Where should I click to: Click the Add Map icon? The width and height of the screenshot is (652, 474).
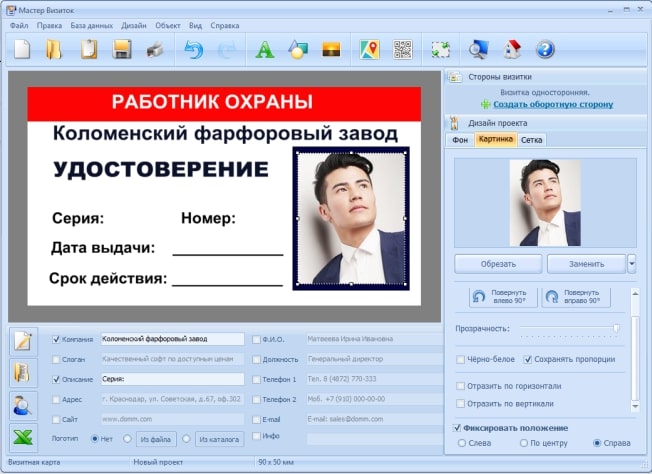(370, 48)
